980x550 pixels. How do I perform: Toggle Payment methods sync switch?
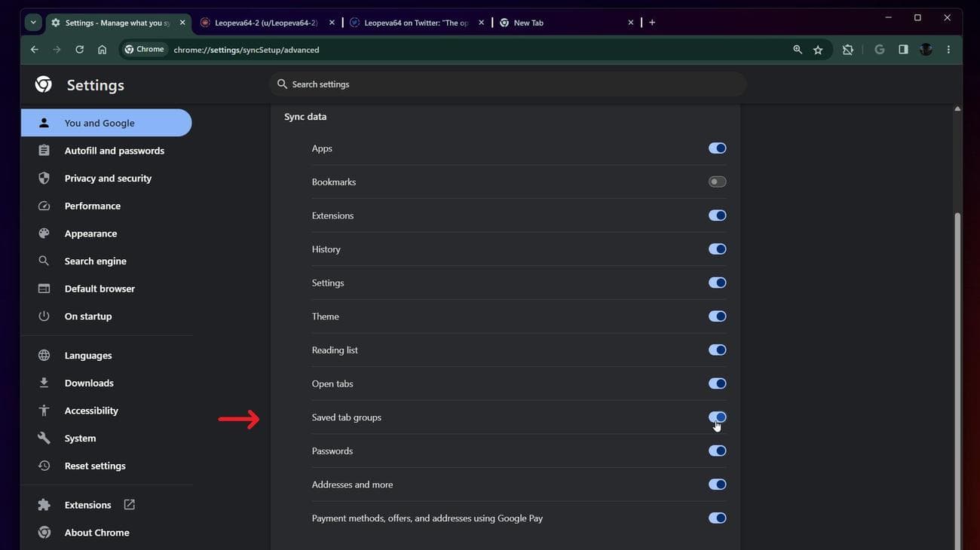tap(716, 518)
